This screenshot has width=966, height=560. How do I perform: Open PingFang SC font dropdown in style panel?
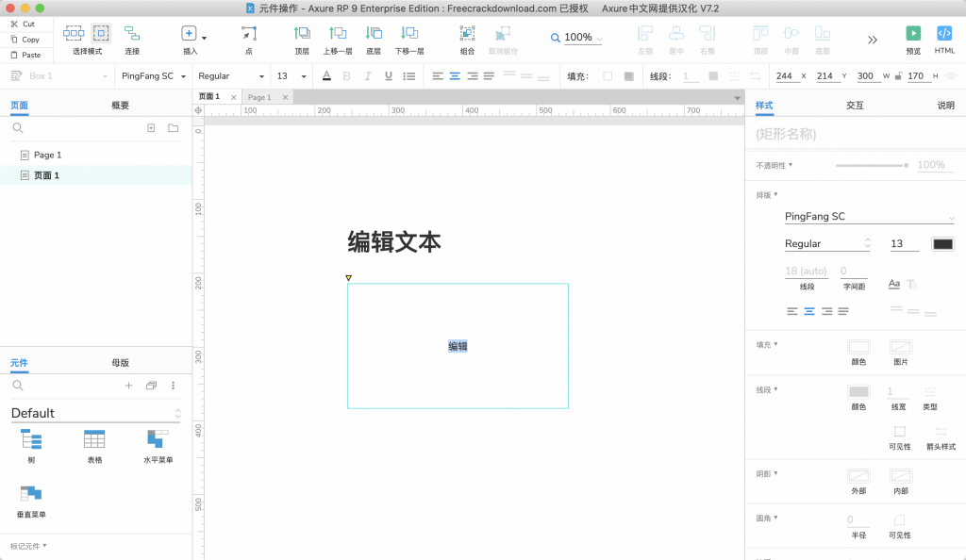click(869, 217)
